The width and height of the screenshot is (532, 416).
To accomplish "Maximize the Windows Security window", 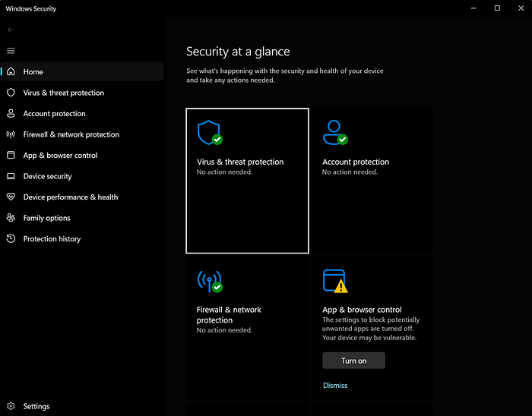I will pyautogui.click(x=497, y=8).
